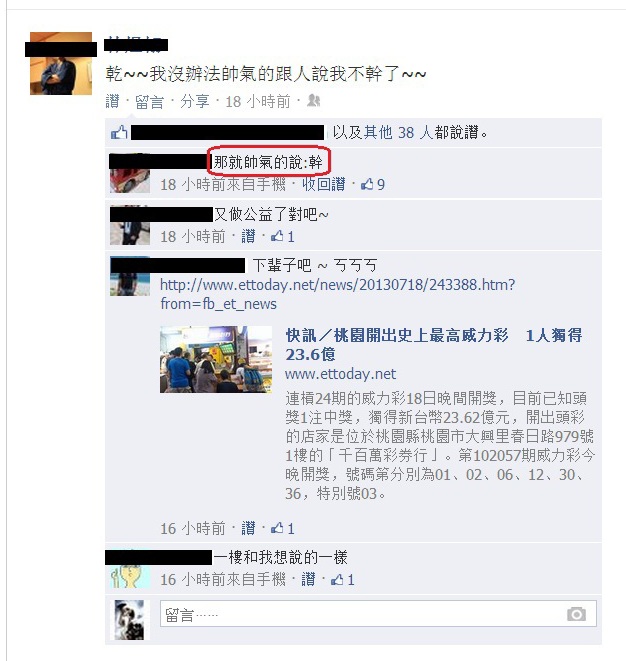Click the camera icon in the comment box

click(x=576, y=614)
